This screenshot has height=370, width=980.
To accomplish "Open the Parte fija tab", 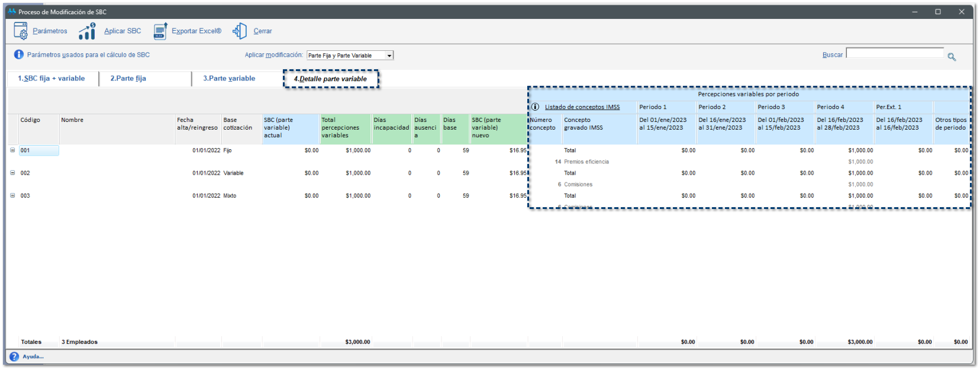I will (x=128, y=78).
